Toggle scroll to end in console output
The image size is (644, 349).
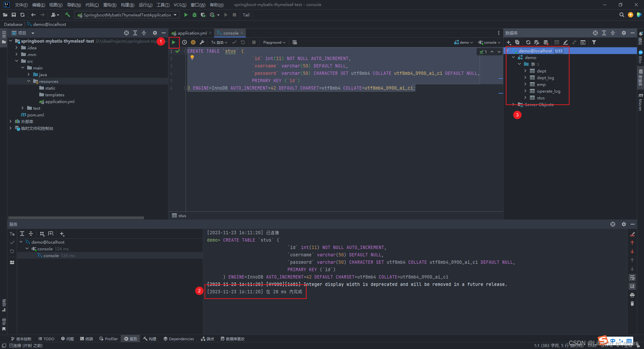632,286
